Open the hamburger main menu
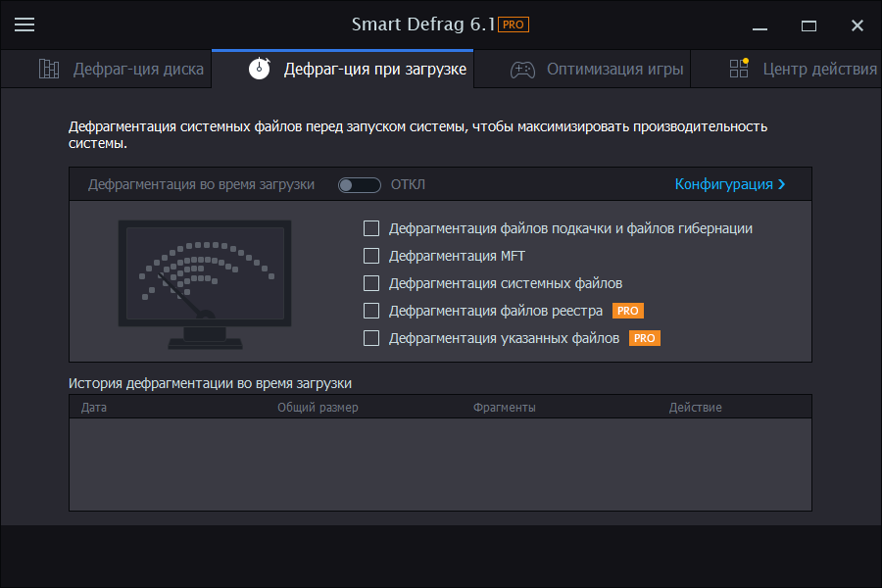The image size is (882, 588). point(24,24)
